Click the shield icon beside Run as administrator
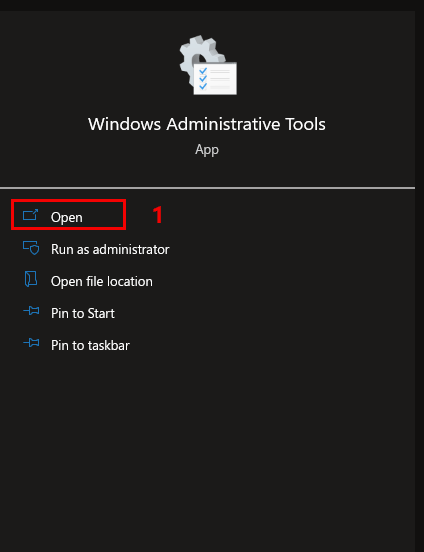The width and height of the screenshot is (424, 552). tap(31, 247)
